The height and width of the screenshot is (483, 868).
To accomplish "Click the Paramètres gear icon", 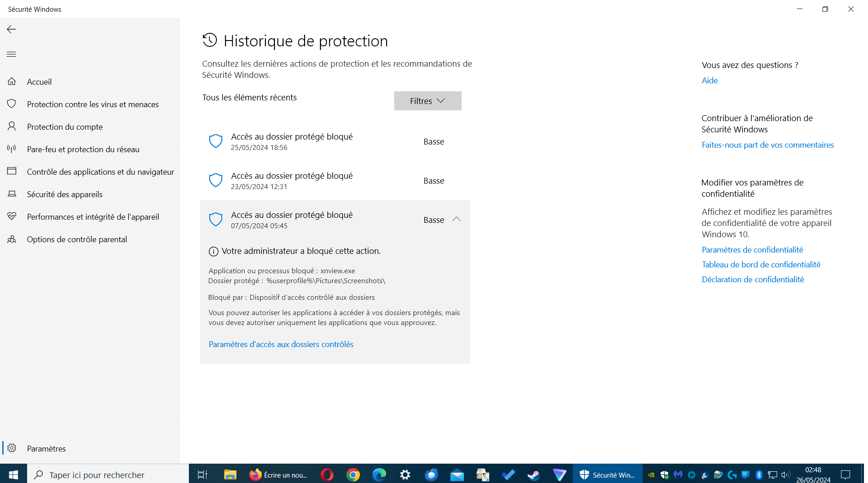I will point(12,448).
